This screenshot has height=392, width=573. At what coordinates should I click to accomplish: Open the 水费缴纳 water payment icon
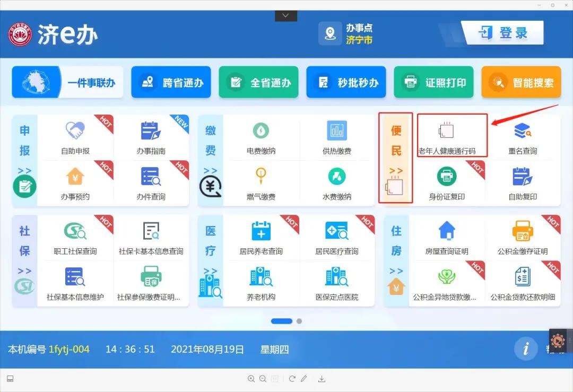(336, 177)
